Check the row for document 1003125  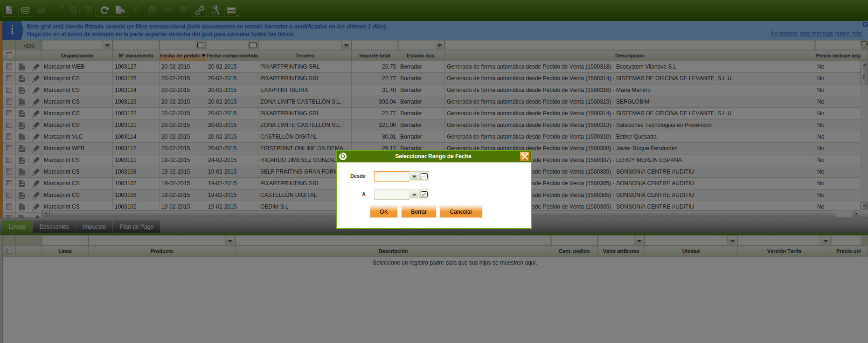click(9, 78)
